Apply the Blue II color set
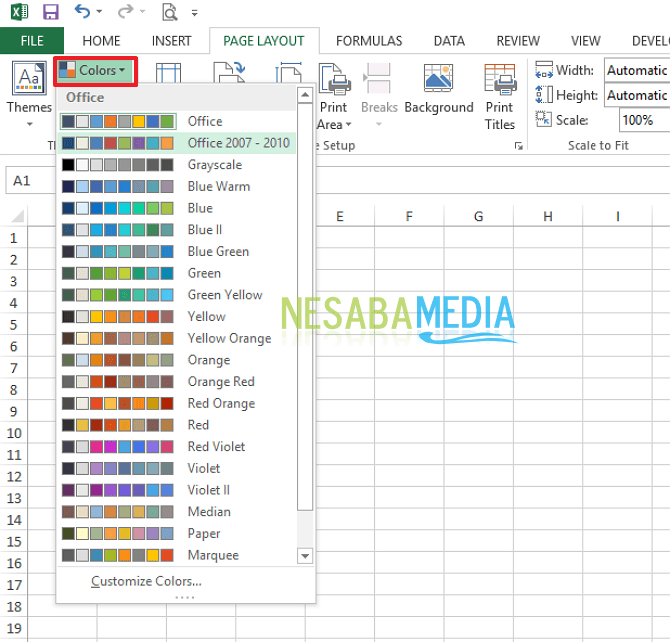This screenshot has width=670, height=642. pos(176,230)
